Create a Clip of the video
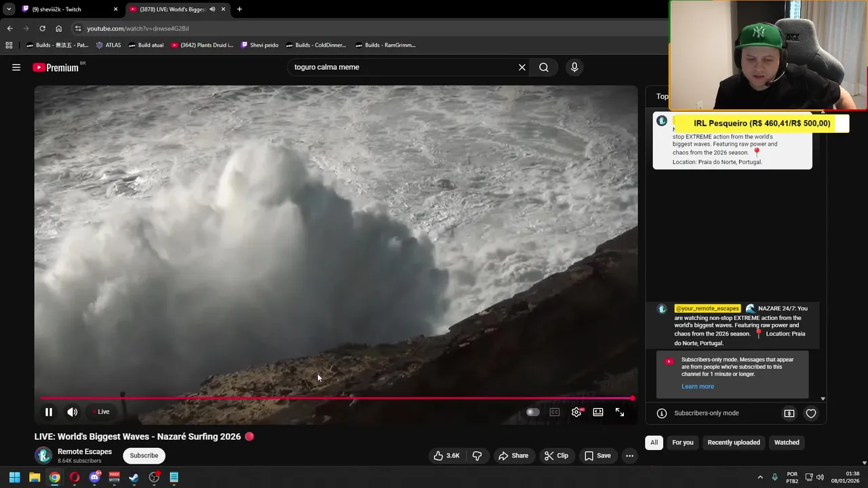The image size is (868, 488). (557, 455)
